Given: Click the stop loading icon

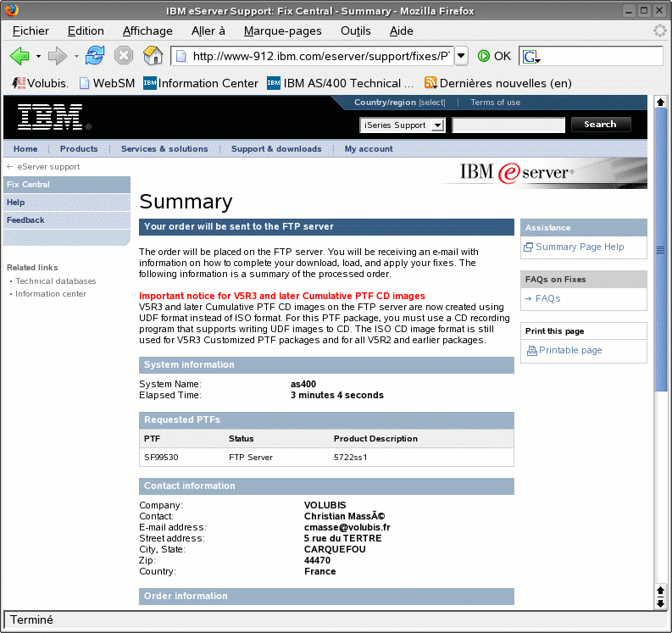Looking at the screenshot, I should 124,56.
